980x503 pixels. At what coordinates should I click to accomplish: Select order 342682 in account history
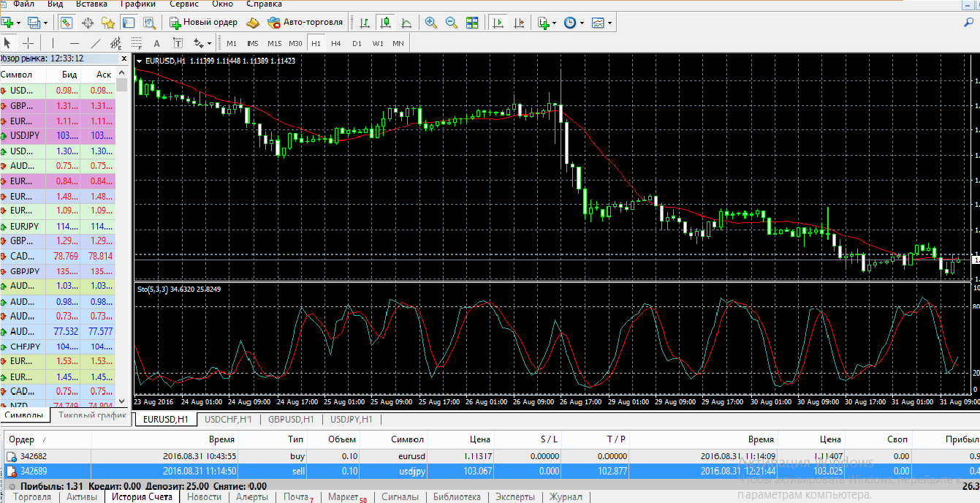pos(34,456)
